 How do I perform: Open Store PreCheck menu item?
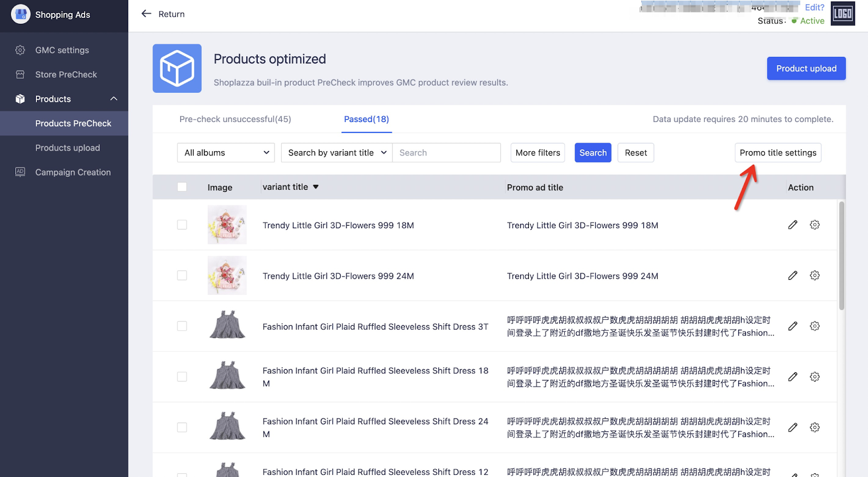coord(64,74)
